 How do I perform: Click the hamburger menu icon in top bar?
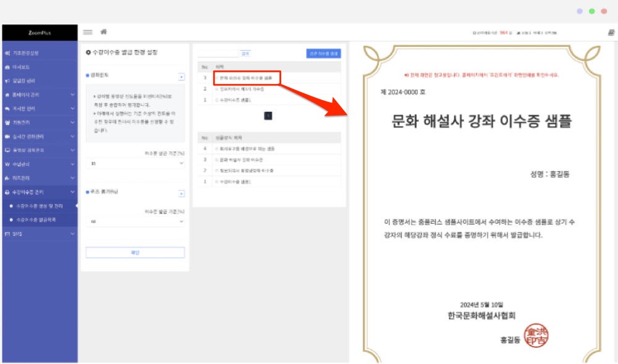(88, 32)
